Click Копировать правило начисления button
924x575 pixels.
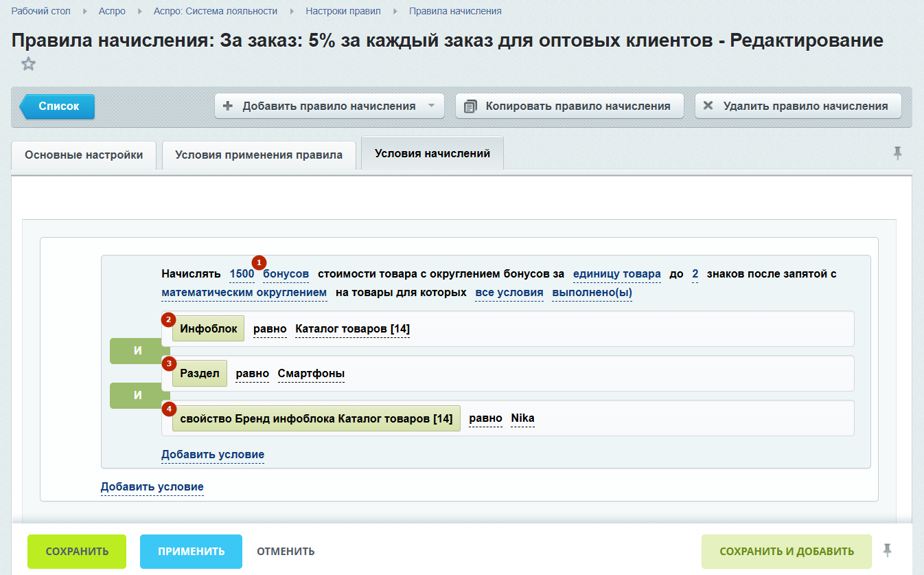point(569,106)
